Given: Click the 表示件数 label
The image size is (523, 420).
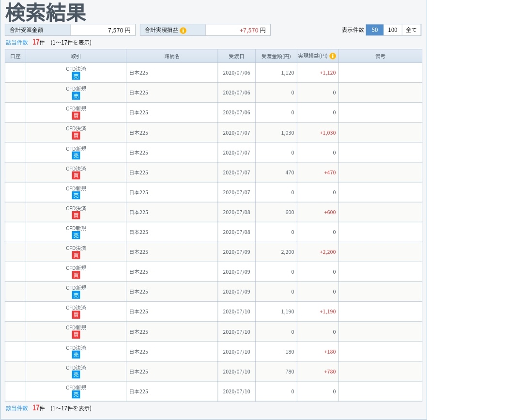Looking at the screenshot, I should click(x=353, y=30).
